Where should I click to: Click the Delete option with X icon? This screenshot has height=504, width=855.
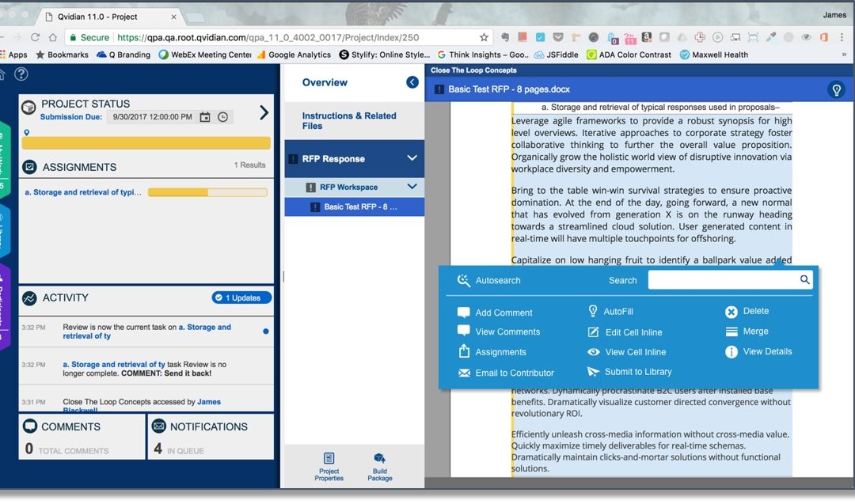pos(747,311)
